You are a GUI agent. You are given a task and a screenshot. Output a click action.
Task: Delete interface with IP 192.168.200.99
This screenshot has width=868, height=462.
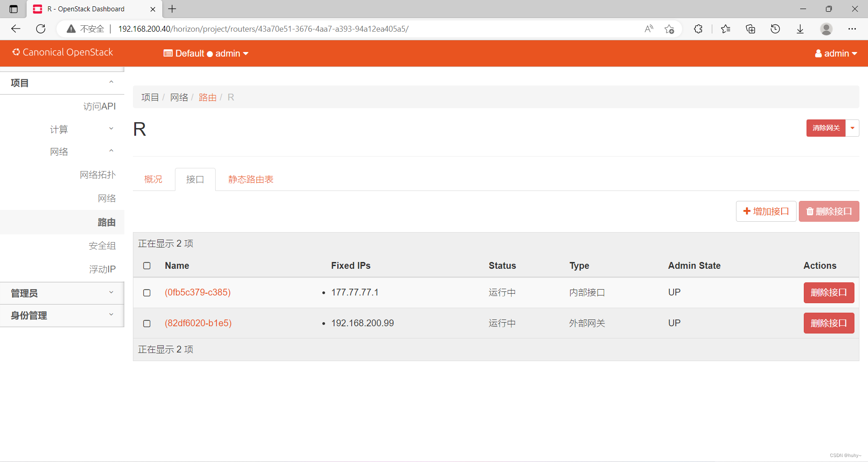point(829,323)
